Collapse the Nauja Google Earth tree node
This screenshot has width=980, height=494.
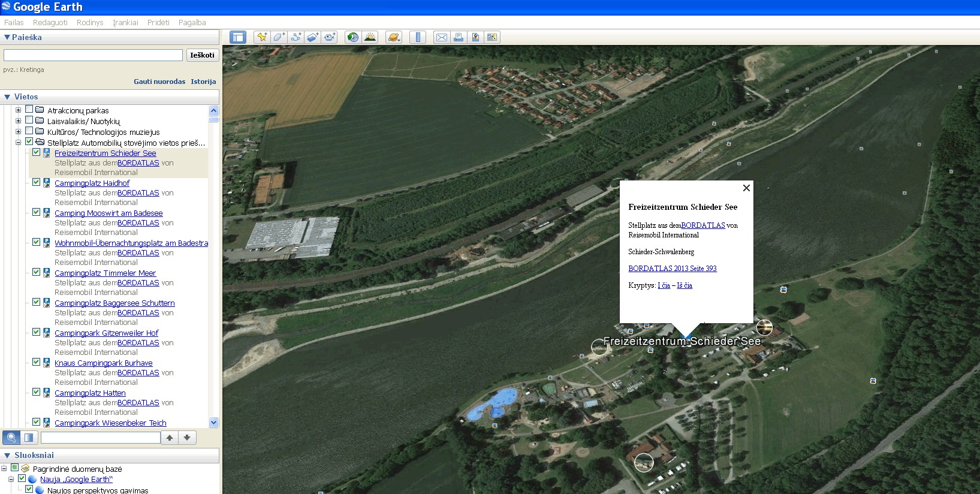pos(11,479)
